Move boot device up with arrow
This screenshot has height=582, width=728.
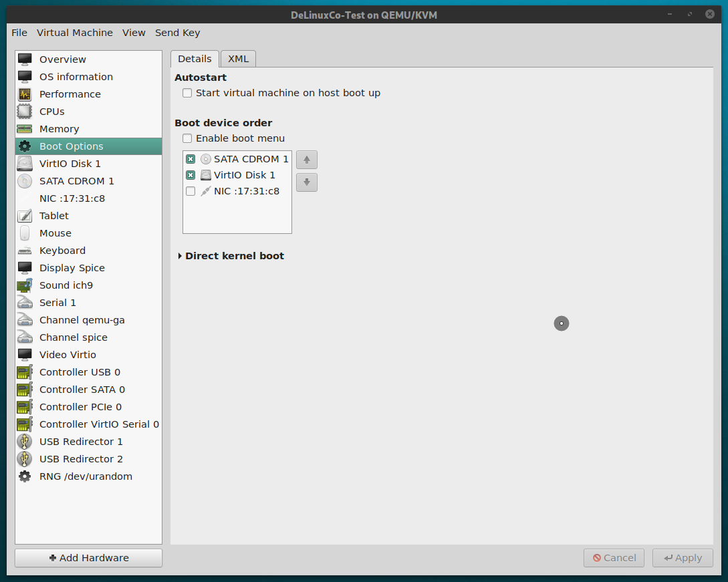306,160
